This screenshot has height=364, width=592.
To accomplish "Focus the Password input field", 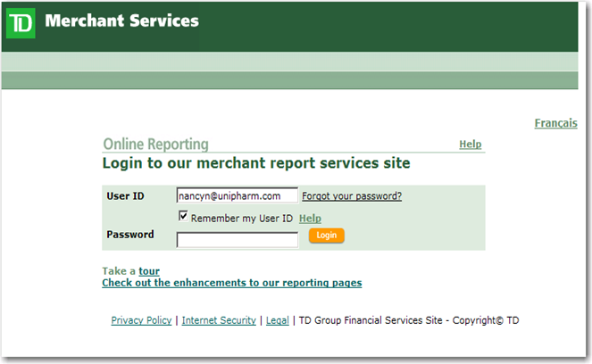I will pyautogui.click(x=238, y=240).
